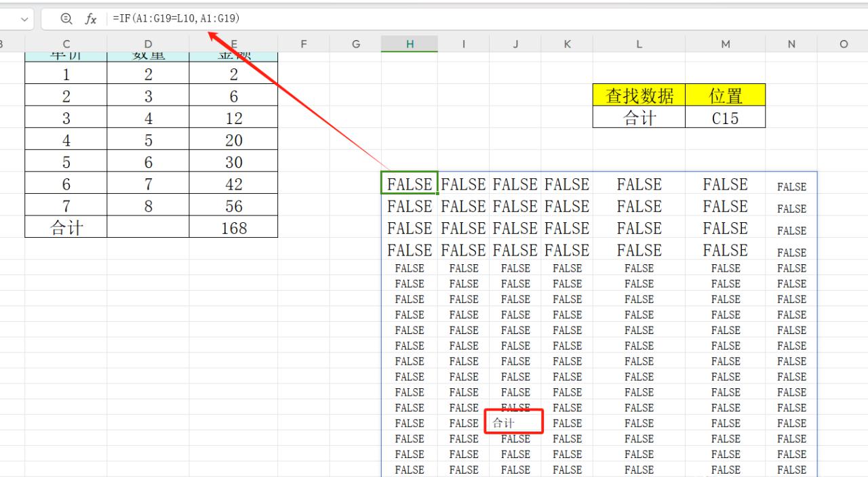Select the amount cell showing 12
The width and height of the screenshot is (868, 477).
pyautogui.click(x=233, y=118)
